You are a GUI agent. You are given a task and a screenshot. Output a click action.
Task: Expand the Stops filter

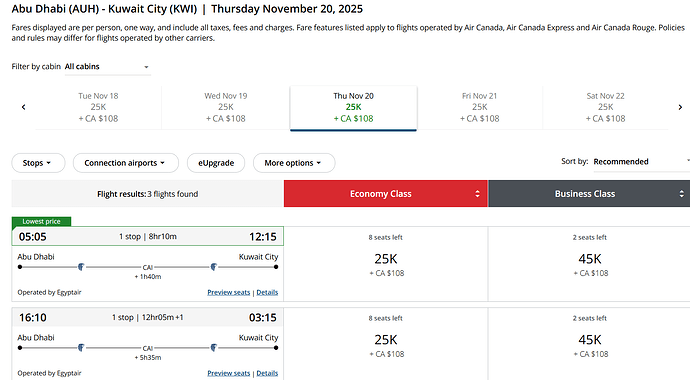click(38, 163)
